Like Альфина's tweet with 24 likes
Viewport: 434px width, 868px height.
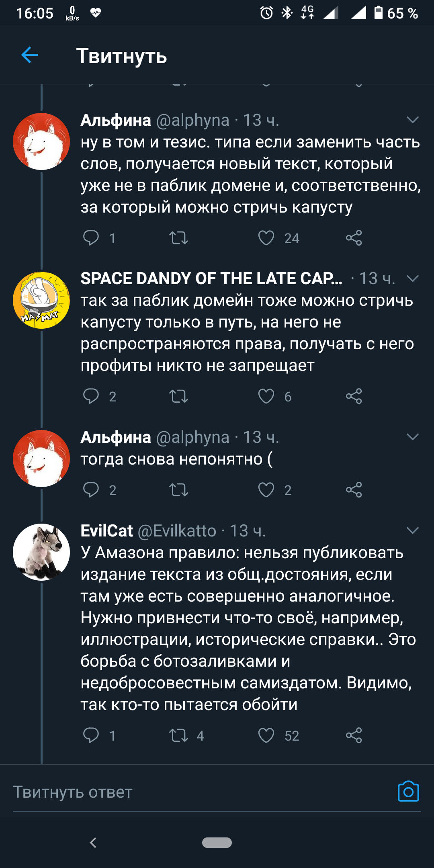pyautogui.click(x=266, y=238)
